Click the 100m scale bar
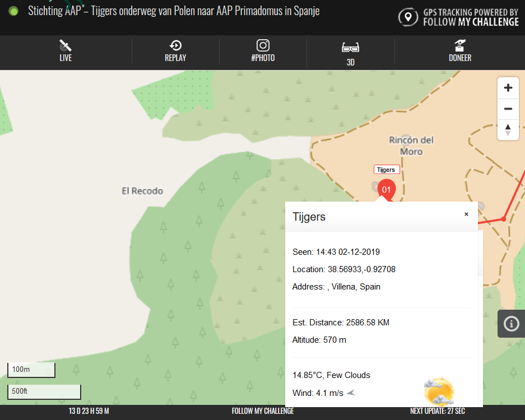The image size is (525, 420). pyautogui.click(x=31, y=370)
